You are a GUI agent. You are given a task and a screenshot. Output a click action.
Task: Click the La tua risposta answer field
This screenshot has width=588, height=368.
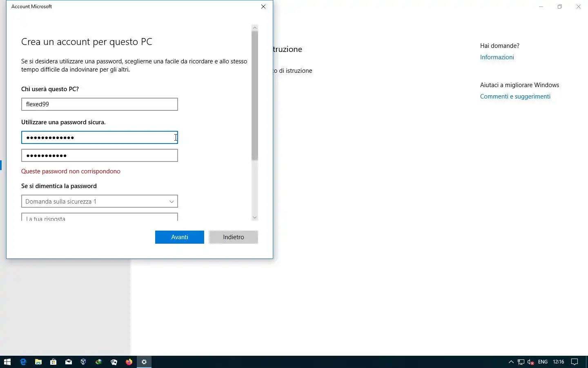100,217
